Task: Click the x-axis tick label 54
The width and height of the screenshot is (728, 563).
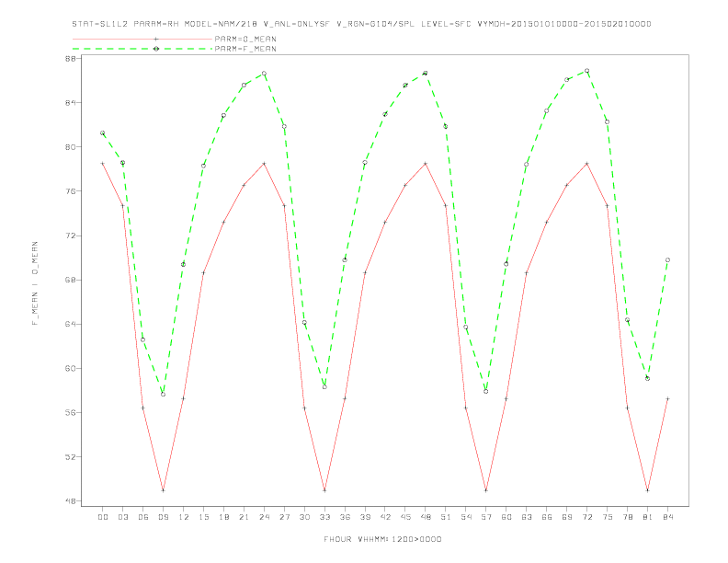Action: pyautogui.click(x=466, y=517)
